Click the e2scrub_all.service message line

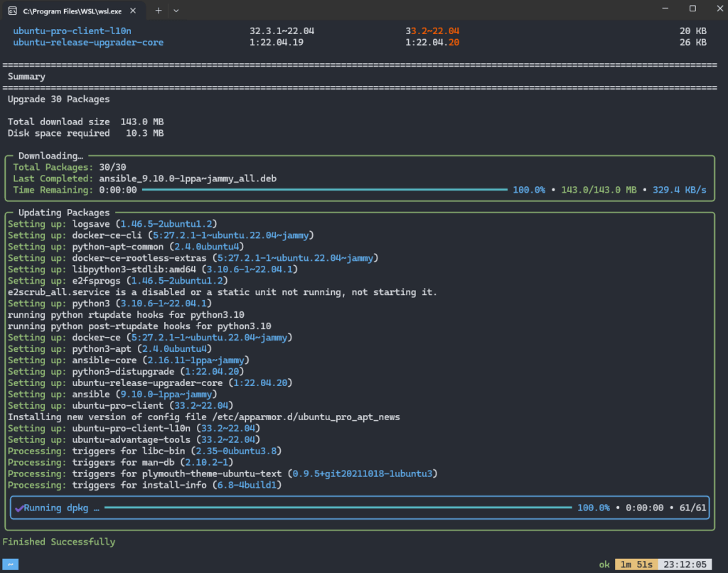point(223,292)
